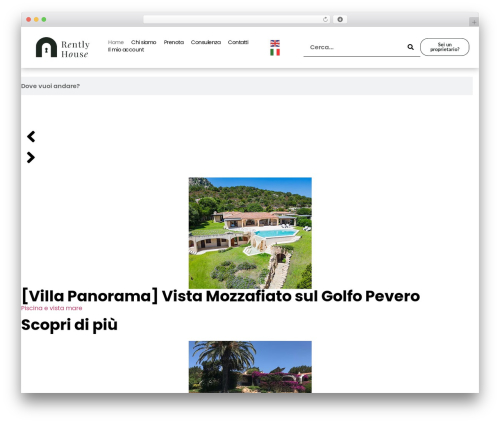The height and width of the screenshot is (423, 500).
Task: Reload page using browser refresh icon
Action: coord(325,20)
